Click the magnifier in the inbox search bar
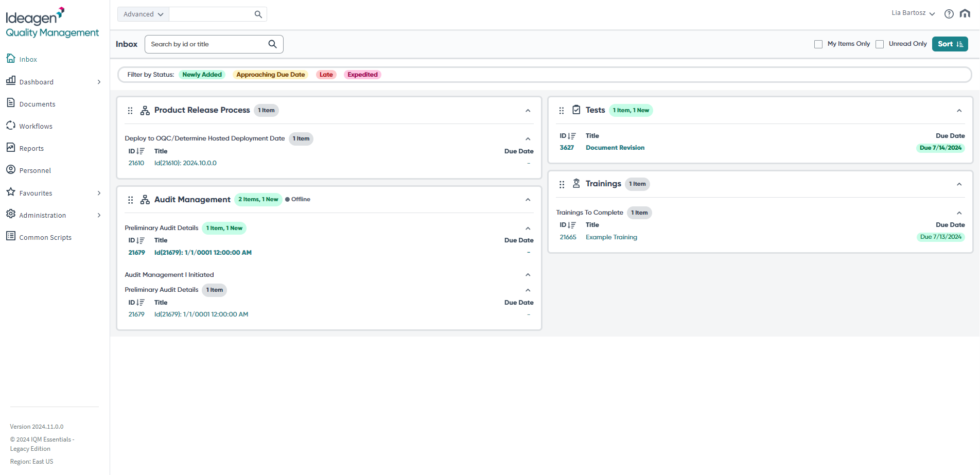The height and width of the screenshot is (475, 980). point(272,44)
